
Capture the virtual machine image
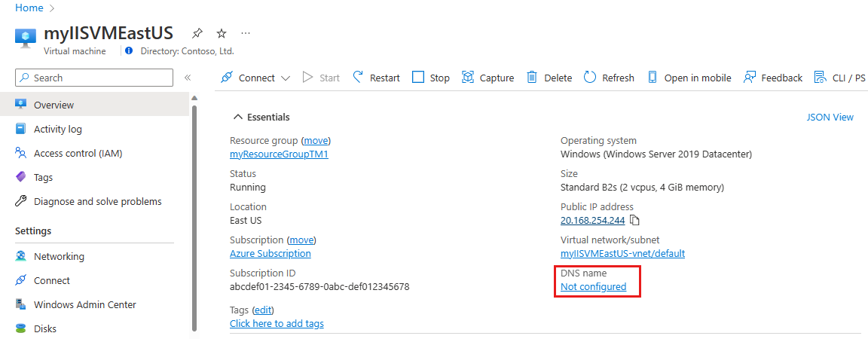coord(487,78)
